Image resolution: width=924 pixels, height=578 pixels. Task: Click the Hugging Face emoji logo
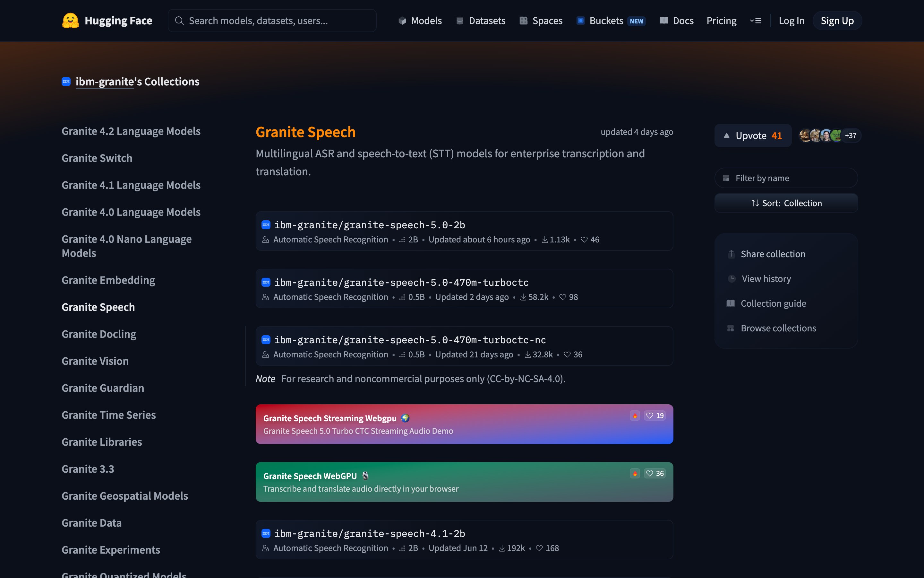[x=70, y=21]
